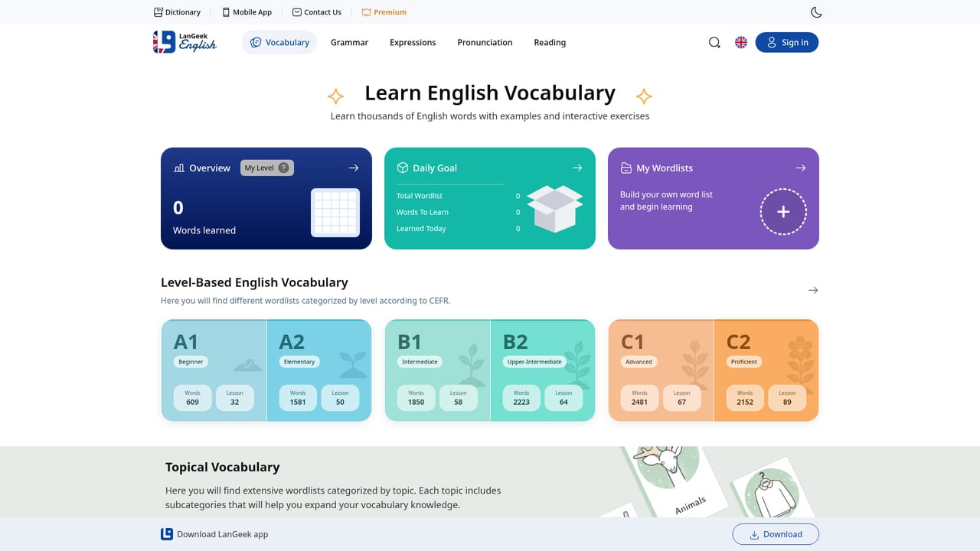
Task: Go to LanGeek English logo home
Action: (185, 42)
